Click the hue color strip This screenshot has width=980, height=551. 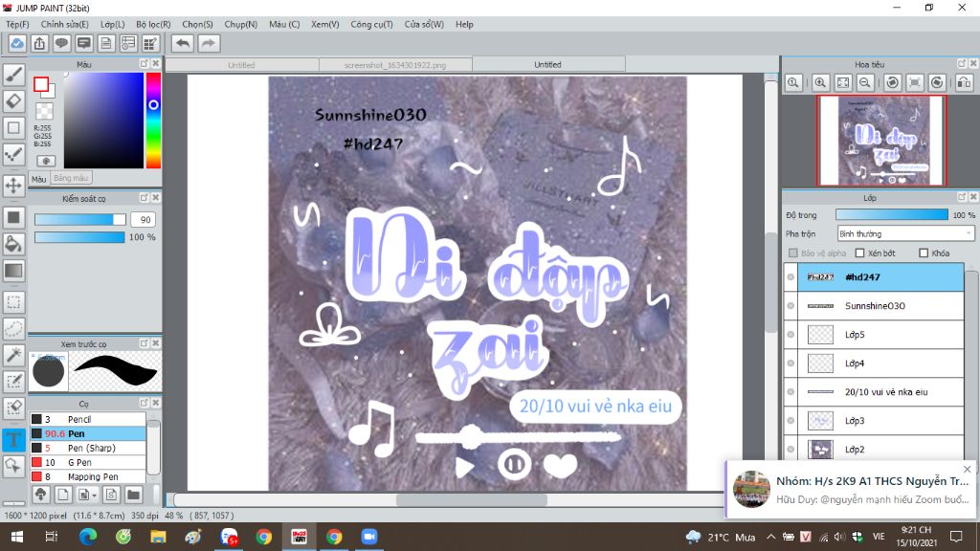tap(154, 120)
